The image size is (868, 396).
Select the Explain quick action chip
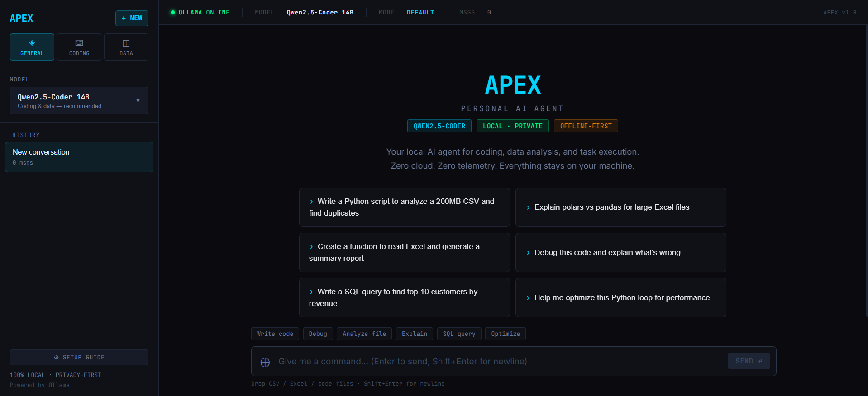point(415,334)
